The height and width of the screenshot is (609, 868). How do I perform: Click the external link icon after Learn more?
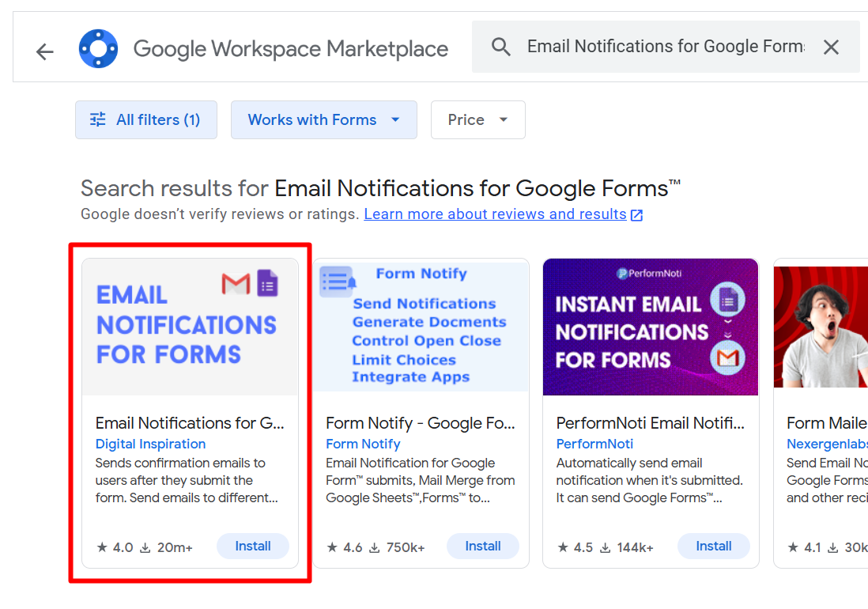[x=636, y=215]
